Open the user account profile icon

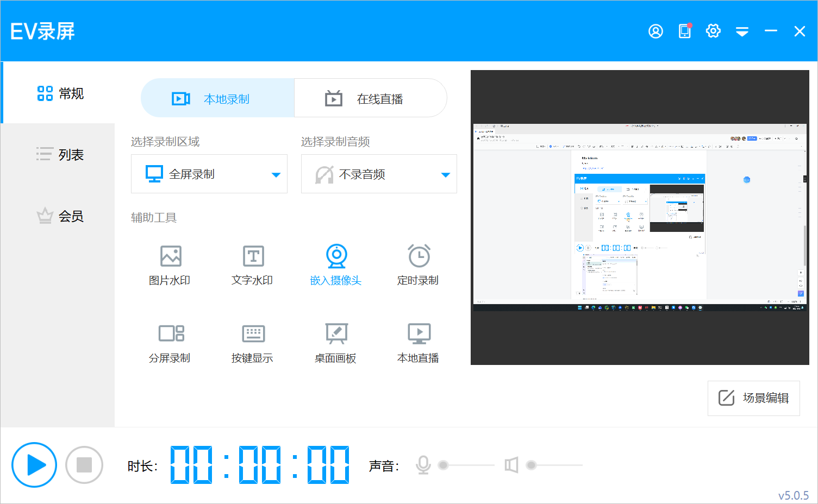(655, 31)
